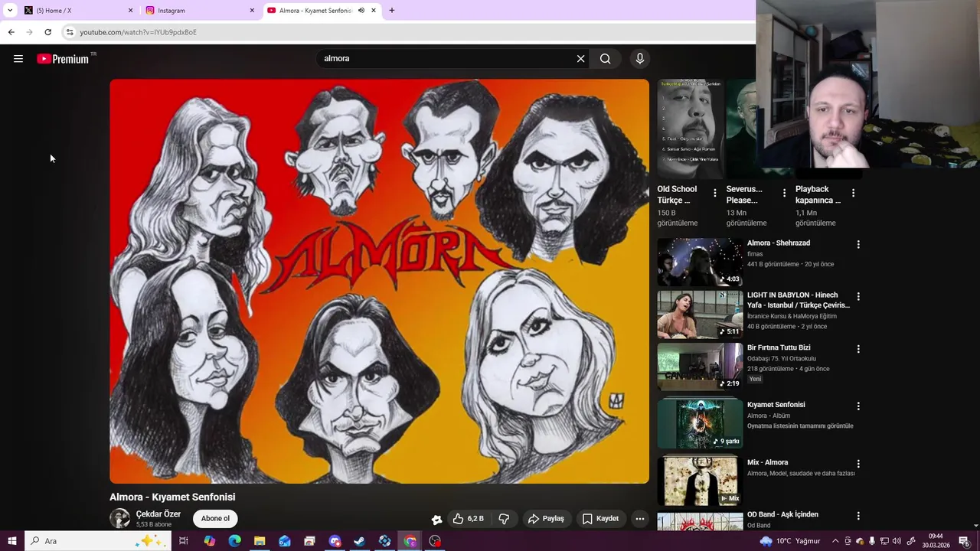980x551 pixels.
Task: Open Task View on the taskbar
Action: click(184, 541)
